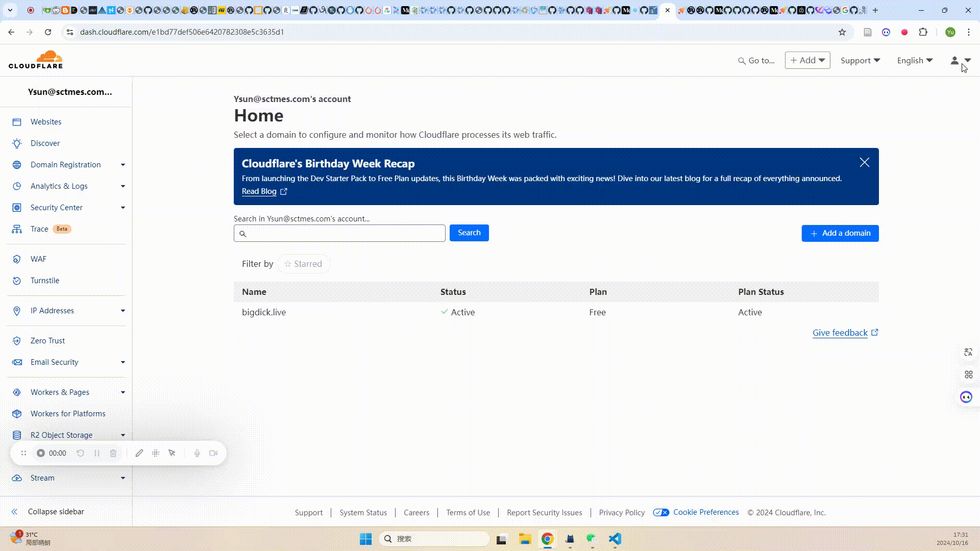The image size is (980, 551).
Task: Toggle the webcam in the recording toolbar
Action: tap(213, 453)
